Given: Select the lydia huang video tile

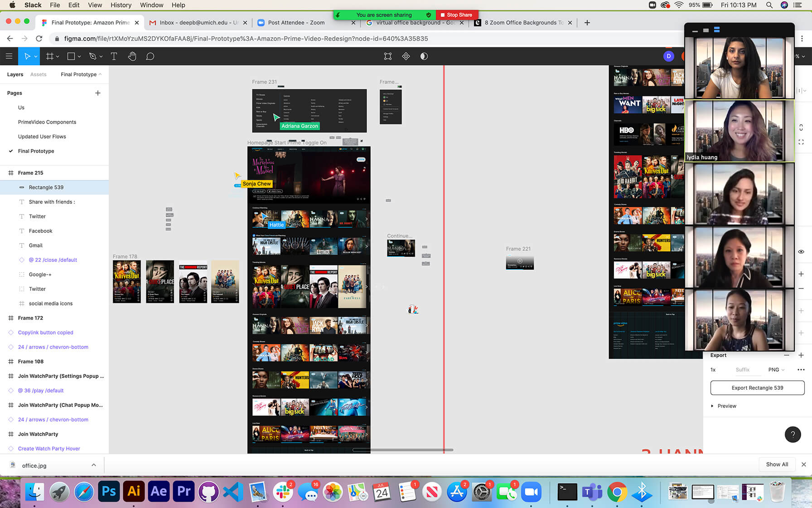Looking at the screenshot, I should (x=739, y=131).
